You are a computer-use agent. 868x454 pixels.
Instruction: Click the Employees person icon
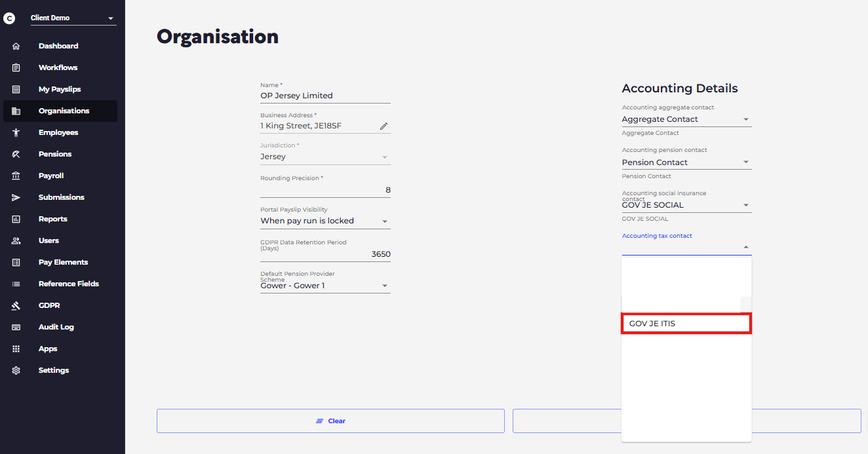pyautogui.click(x=16, y=132)
